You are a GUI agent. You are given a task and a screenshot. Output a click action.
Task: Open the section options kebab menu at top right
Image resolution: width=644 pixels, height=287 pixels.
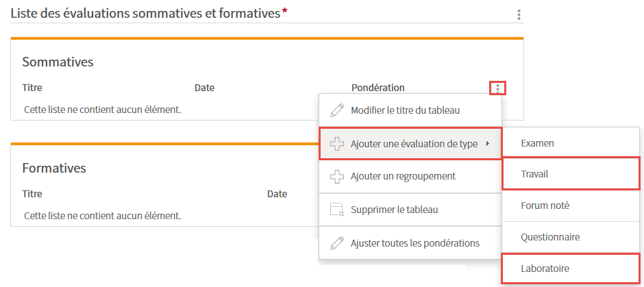pyautogui.click(x=519, y=15)
